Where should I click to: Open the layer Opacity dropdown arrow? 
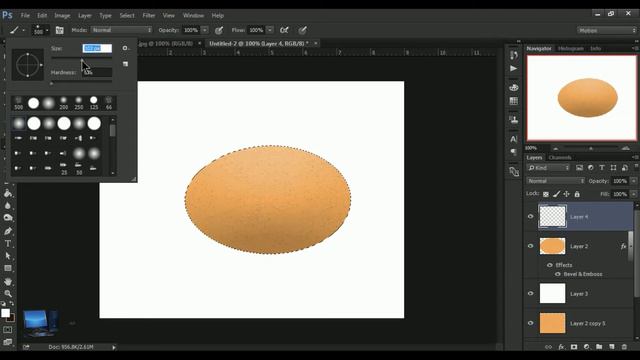[x=633, y=181]
